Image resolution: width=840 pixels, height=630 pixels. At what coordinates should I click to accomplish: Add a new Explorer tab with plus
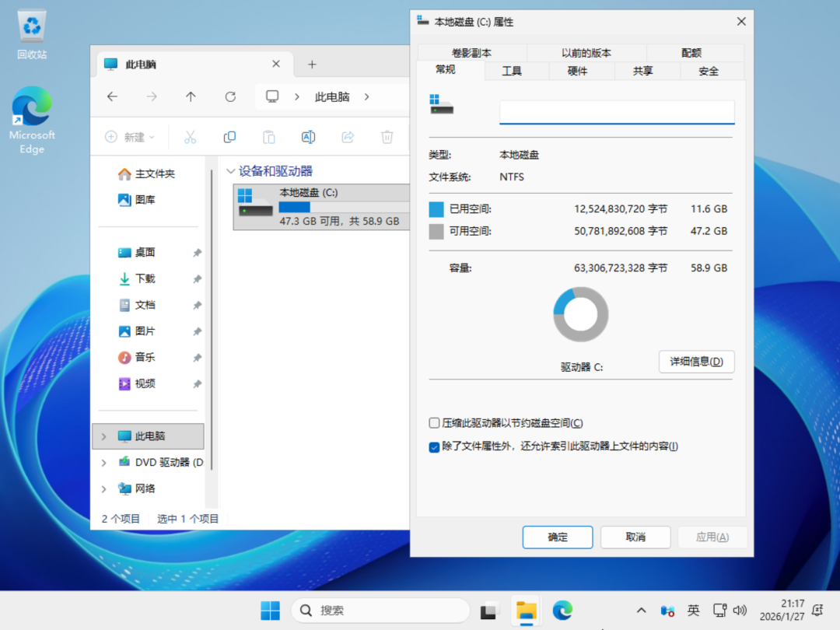click(x=312, y=65)
